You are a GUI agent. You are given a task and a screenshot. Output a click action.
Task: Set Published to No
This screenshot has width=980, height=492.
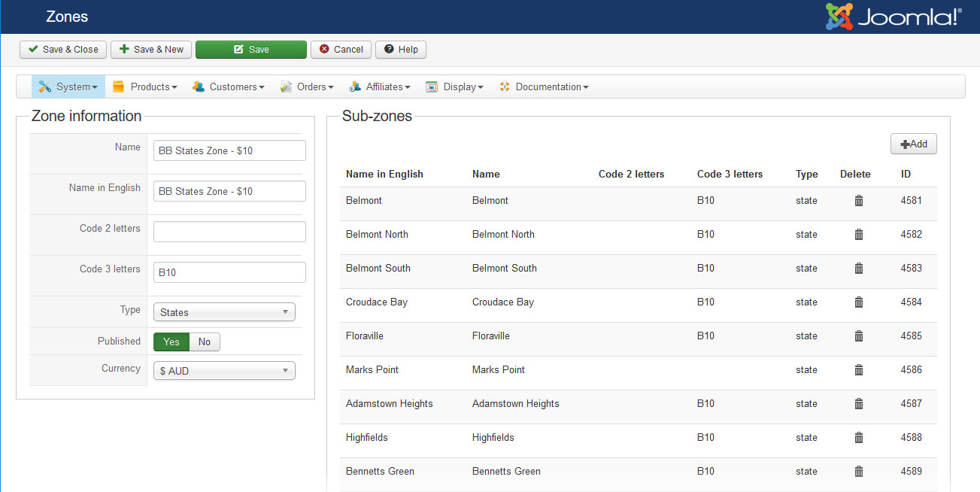pos(205,342)
